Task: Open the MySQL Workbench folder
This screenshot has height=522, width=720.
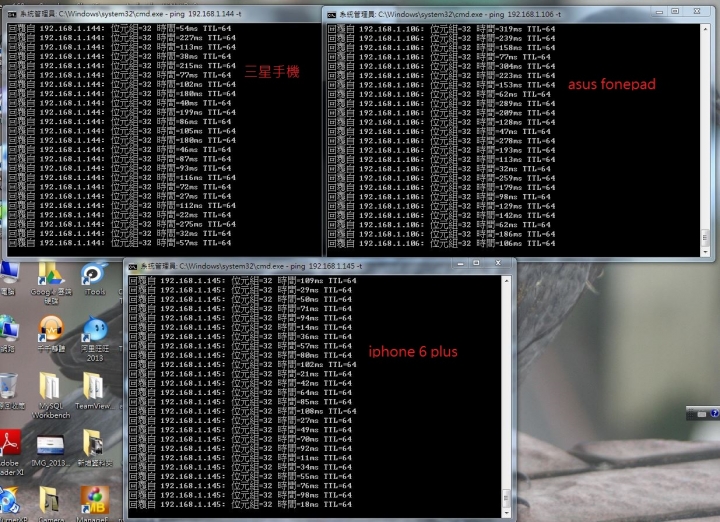Action: pos(51,396)
